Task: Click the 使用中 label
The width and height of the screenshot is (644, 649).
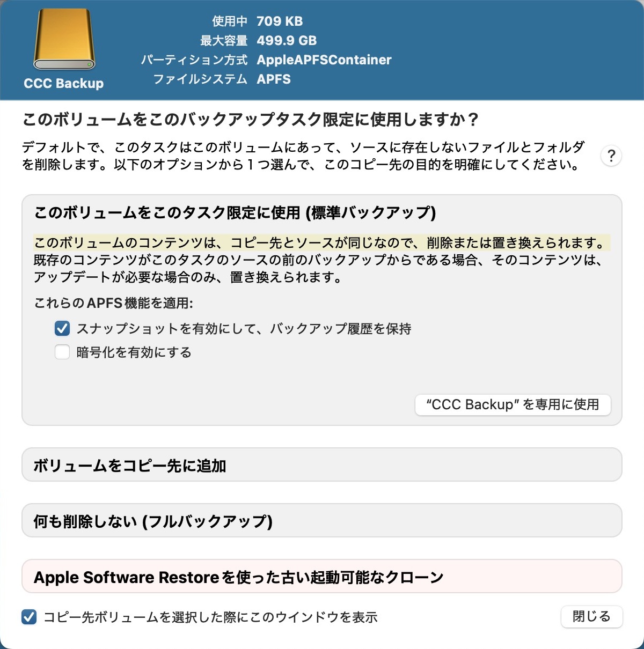Action: coord(230,21)
